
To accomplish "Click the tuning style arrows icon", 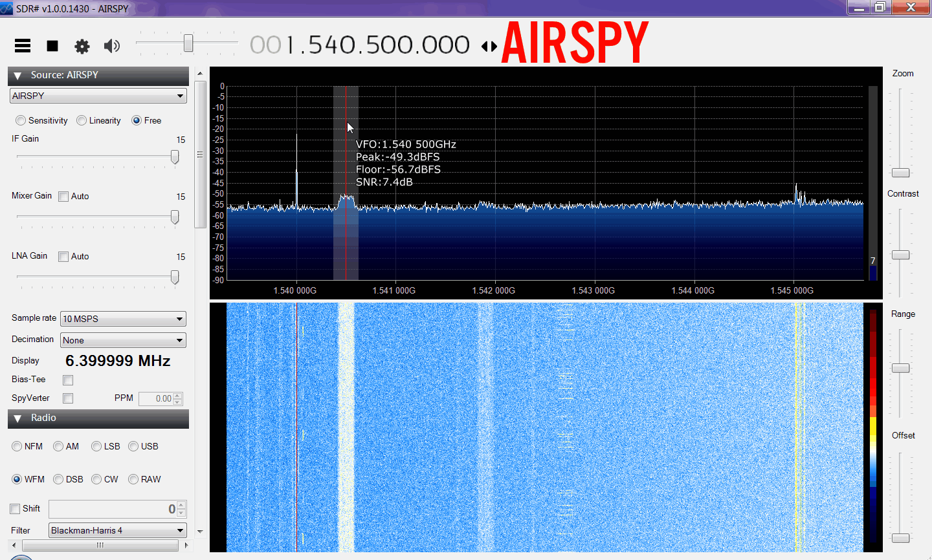I will point(489,46).
